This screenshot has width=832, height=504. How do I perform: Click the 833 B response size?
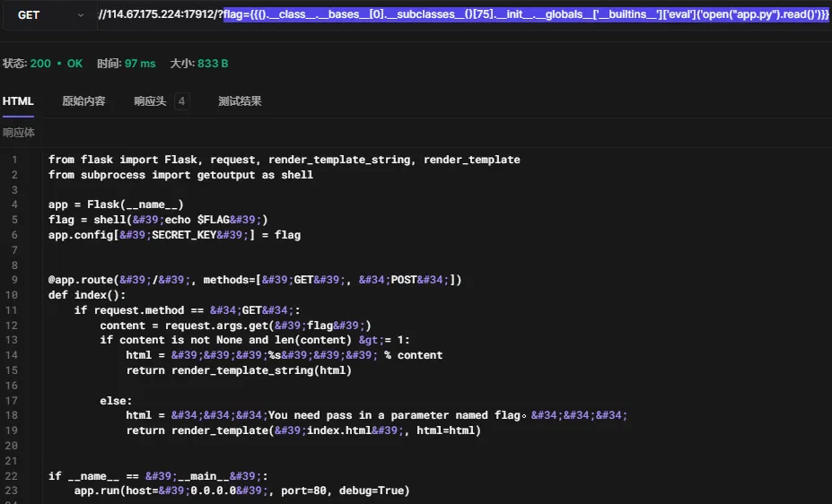coord(212,64)
